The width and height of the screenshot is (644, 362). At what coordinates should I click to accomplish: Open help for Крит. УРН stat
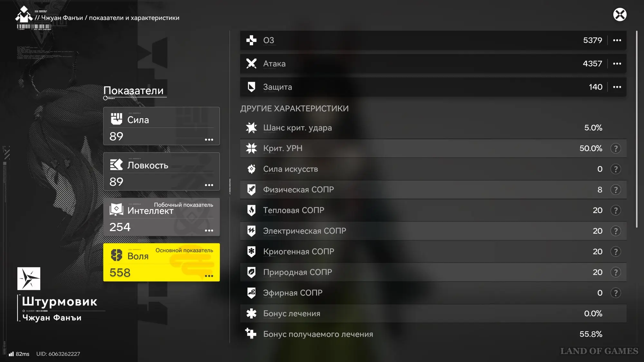[x=615, y=148]
